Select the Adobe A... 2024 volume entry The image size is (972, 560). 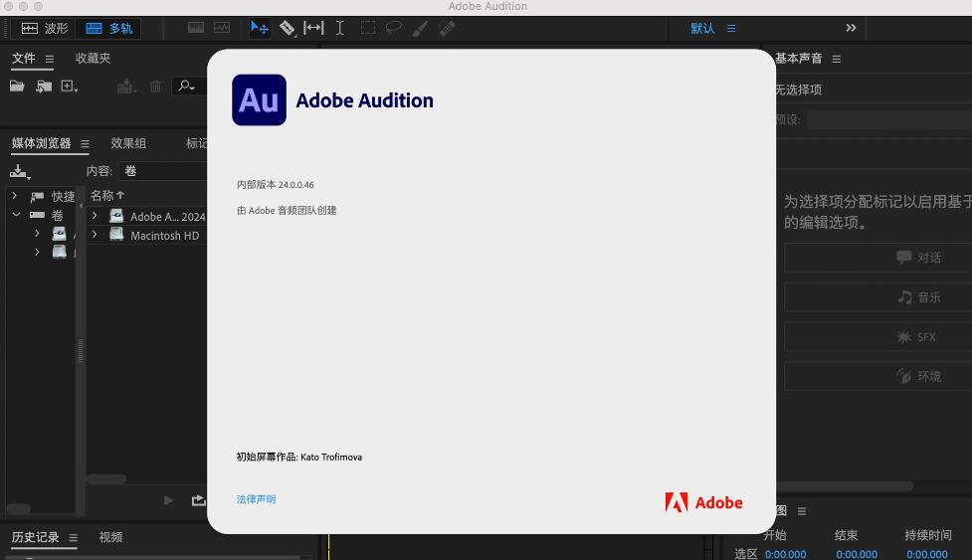[x=167, y=217]
